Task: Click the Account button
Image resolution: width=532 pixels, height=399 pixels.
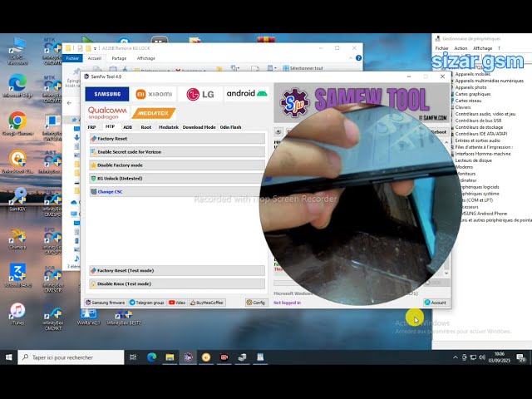Action: click(x=436, y=303)
